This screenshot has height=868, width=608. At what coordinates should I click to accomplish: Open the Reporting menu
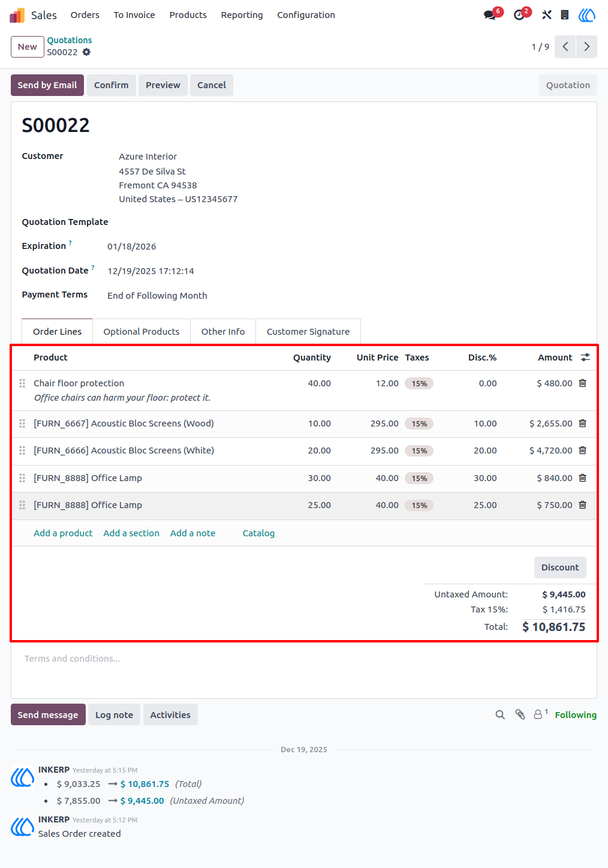pos(242,15)
